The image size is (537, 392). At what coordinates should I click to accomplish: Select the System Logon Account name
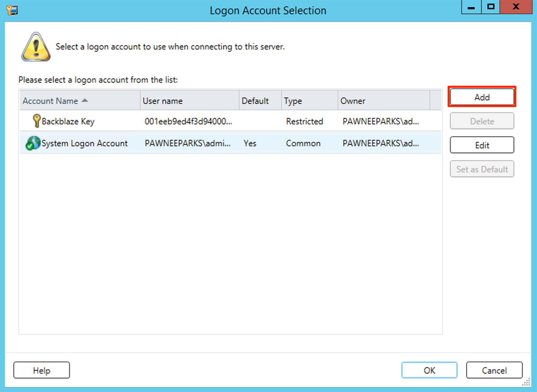point(84,143)
